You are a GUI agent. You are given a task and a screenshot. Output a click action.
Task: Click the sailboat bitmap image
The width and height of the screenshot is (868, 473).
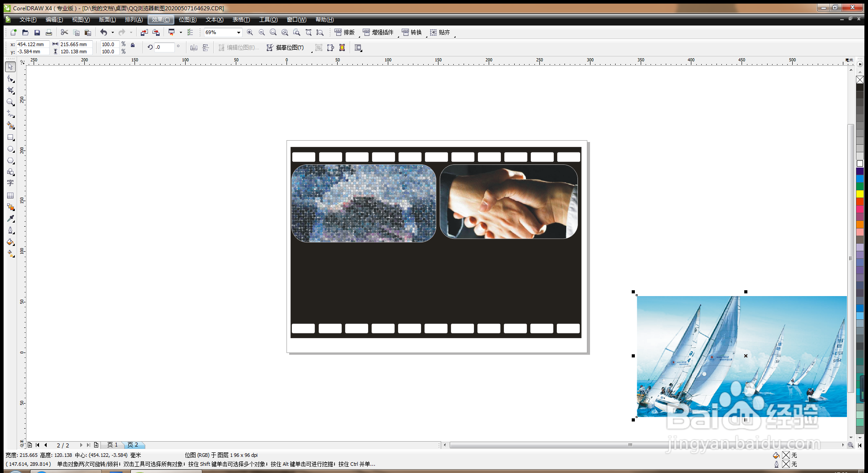coord(742,356)
